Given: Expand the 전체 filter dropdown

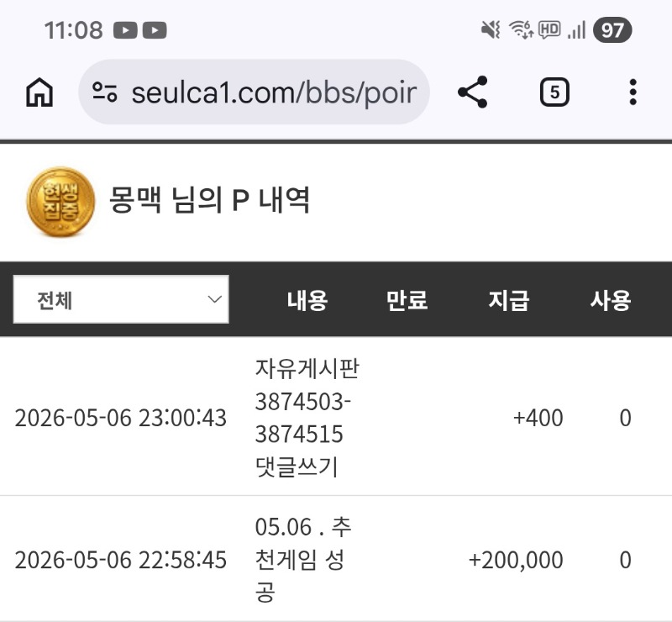Looking at the screenshot, I should coord(121,299).
